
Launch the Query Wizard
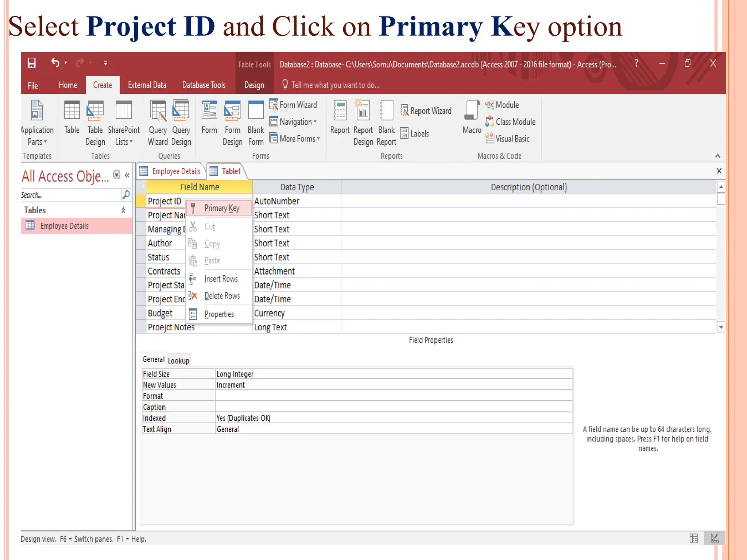tap(158, 123)
